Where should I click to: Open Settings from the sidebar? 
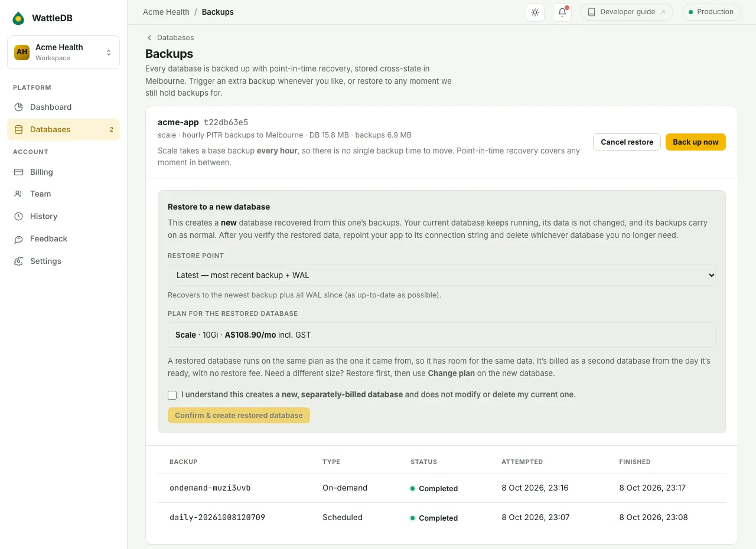coord(64,261)
